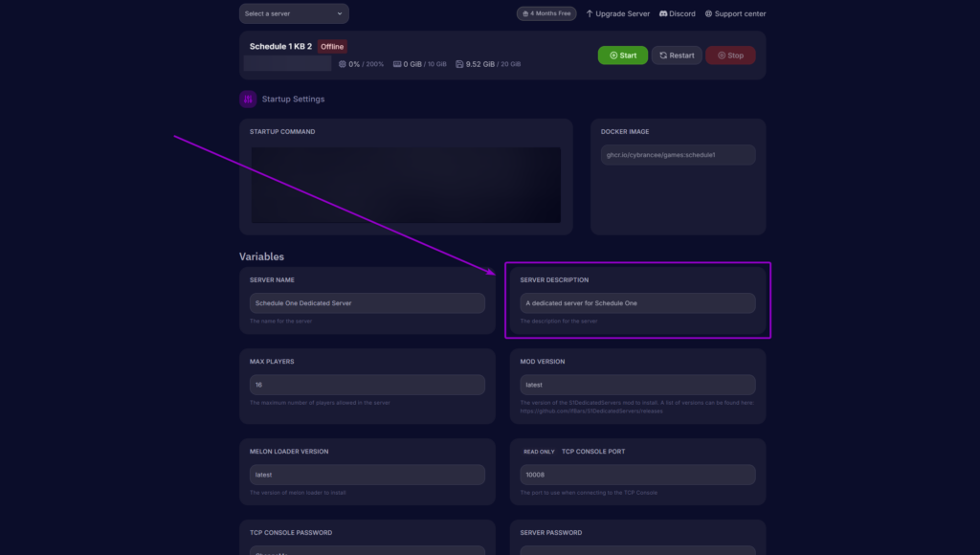Click the Startup Settings heading text

(293, 100)
